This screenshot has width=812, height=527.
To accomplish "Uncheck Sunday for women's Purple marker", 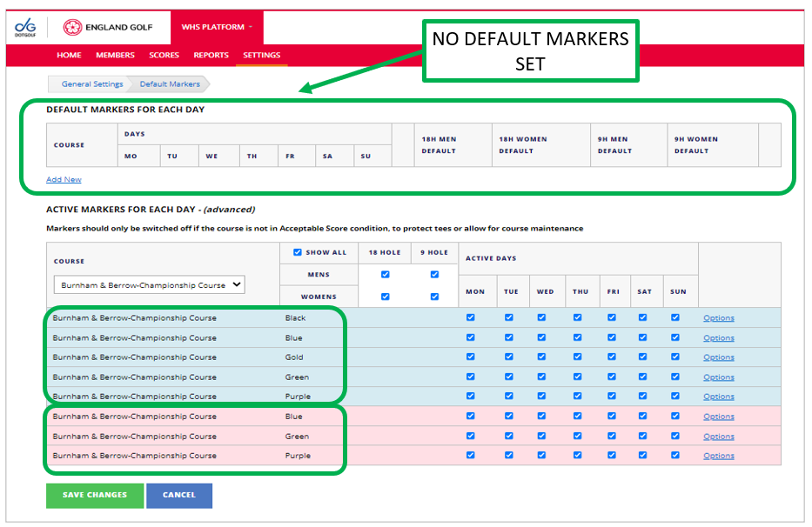I will coord(675,455).
